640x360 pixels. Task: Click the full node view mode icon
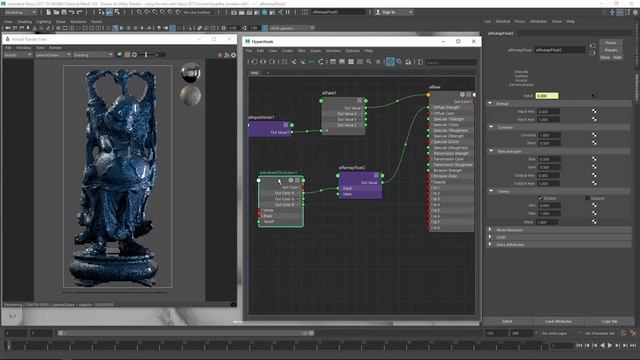click(351, 62)
